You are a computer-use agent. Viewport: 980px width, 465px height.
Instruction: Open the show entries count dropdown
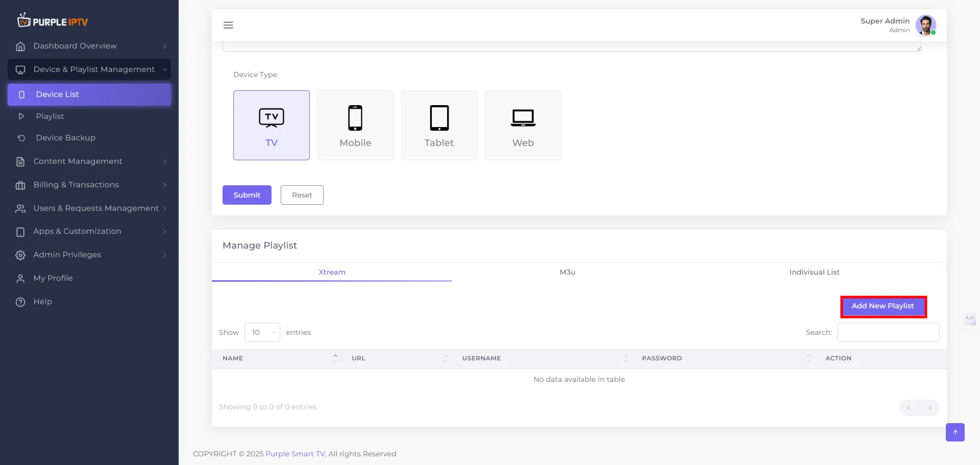pos(262,332)
